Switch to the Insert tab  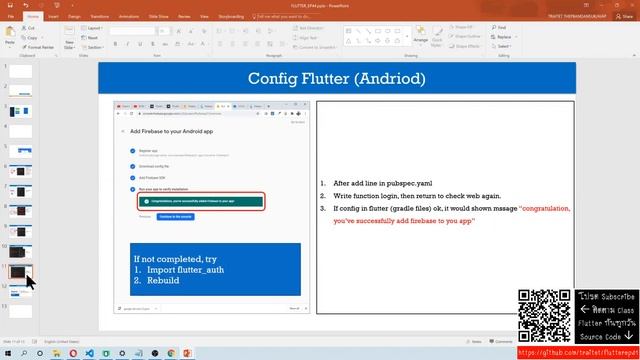click(53, 16)
